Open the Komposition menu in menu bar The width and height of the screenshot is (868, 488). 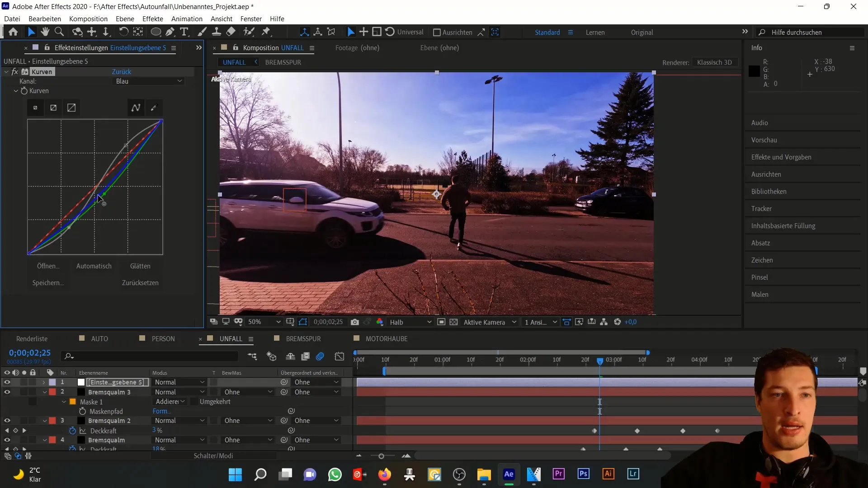coord(88,19)
